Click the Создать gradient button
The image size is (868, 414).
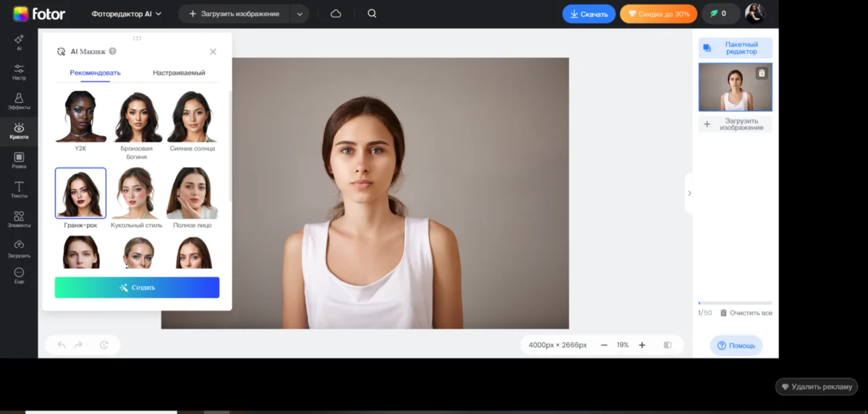coord(137,288)
